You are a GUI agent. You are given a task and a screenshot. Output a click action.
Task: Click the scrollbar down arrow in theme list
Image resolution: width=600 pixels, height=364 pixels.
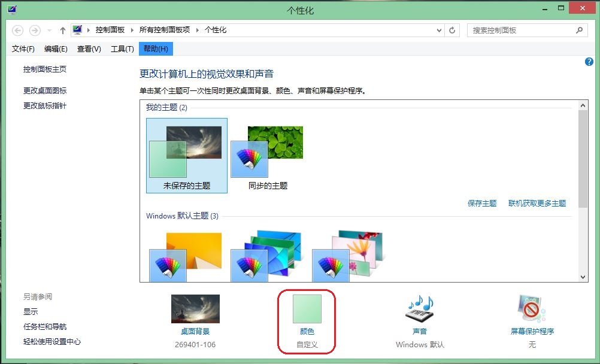[x=583, y=277]
